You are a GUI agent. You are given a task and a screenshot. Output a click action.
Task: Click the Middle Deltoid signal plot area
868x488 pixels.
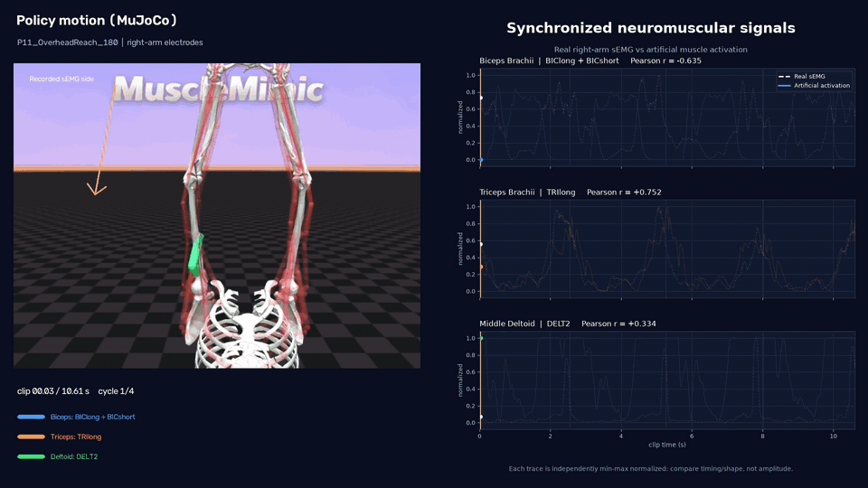point(667,380)
